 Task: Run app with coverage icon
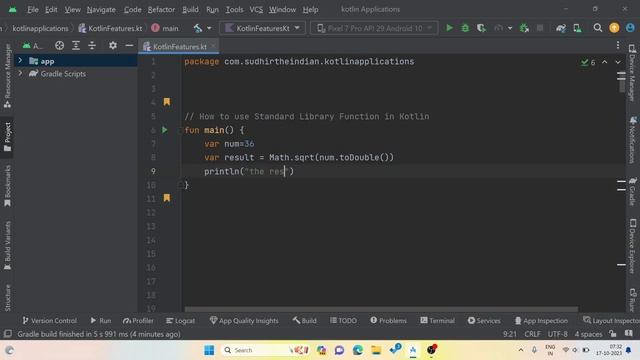point(481,28)
